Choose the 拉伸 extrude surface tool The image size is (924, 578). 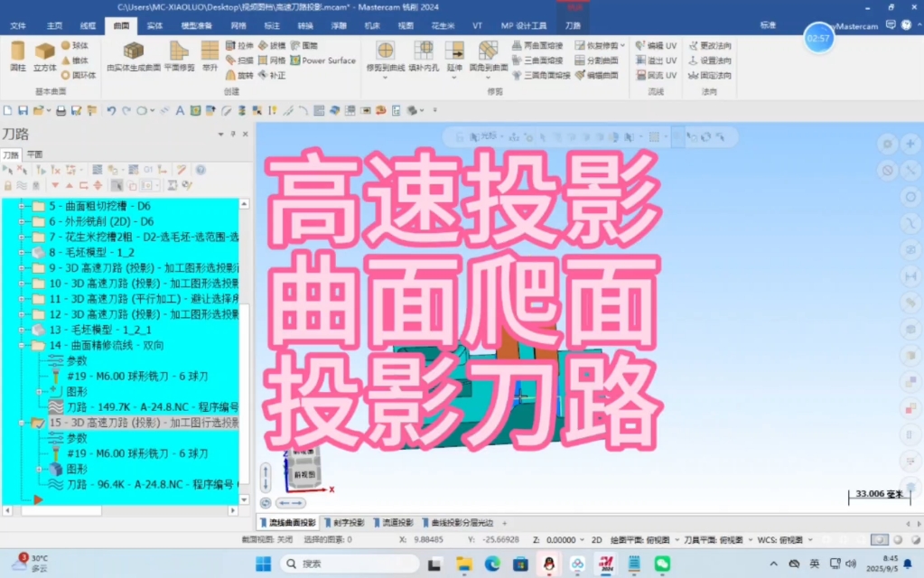pos(240,45)
